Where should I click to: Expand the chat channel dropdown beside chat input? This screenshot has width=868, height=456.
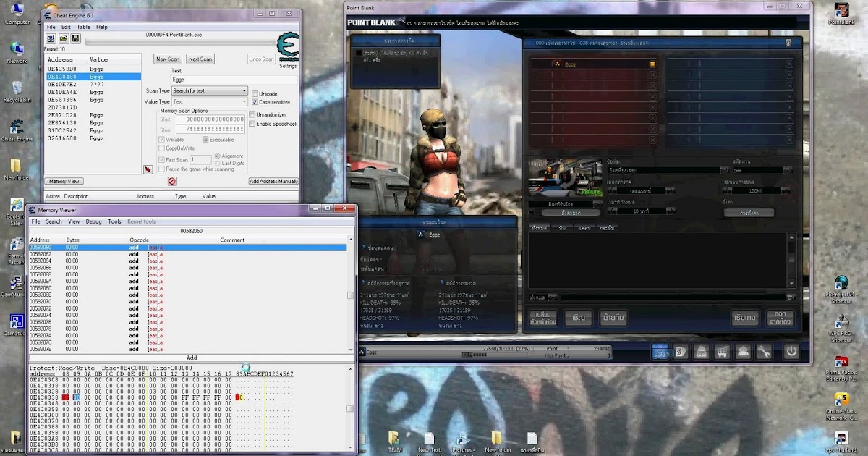point(553,297)
